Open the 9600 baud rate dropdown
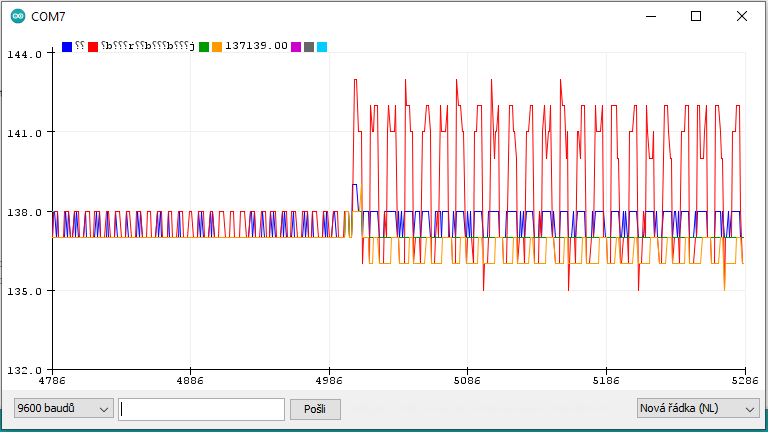The height and width of the screenshot is (432, 768). tap(63, 408)
